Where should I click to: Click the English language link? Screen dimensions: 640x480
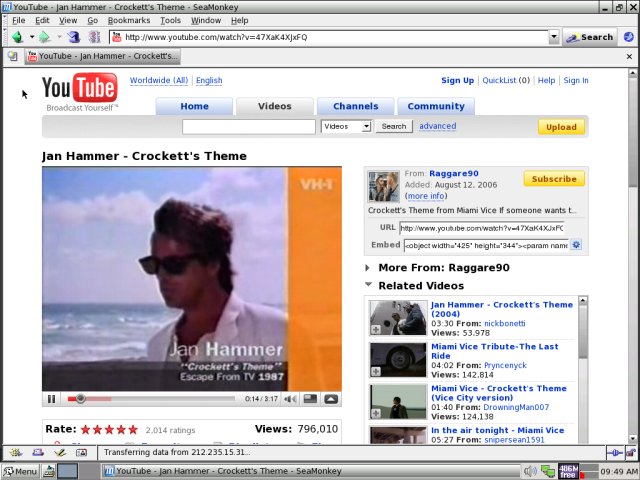pyautogui.click(x=209, y=80)
